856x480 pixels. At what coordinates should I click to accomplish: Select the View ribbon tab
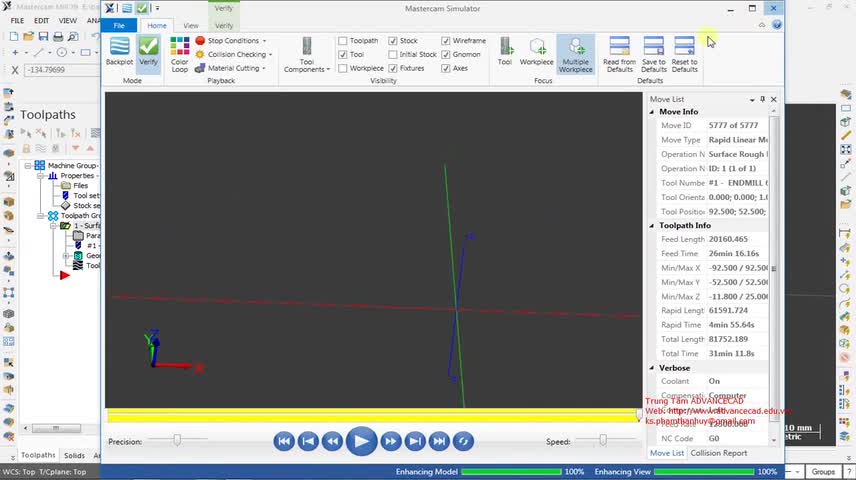coord(191,26)
